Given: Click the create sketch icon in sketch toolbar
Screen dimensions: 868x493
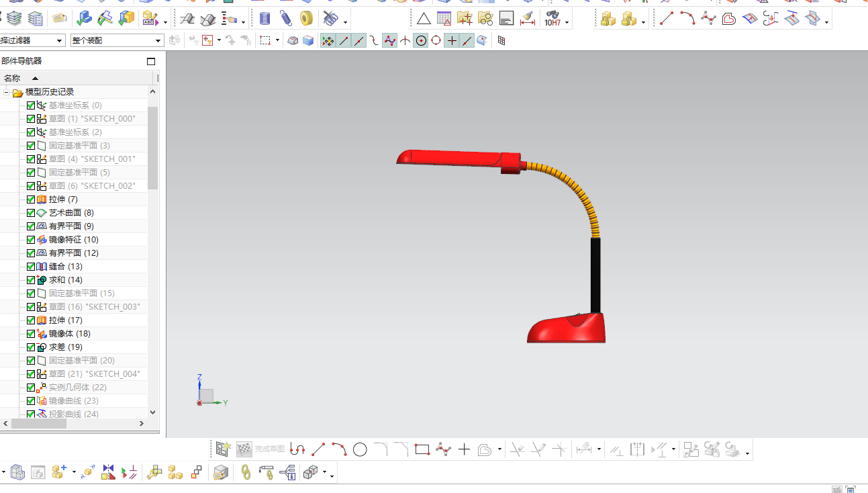Looking at the screenshot, I should coord(223,449).
